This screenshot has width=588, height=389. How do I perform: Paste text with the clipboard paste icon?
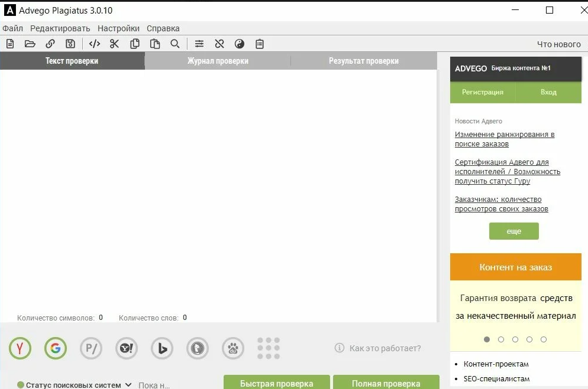155,44
